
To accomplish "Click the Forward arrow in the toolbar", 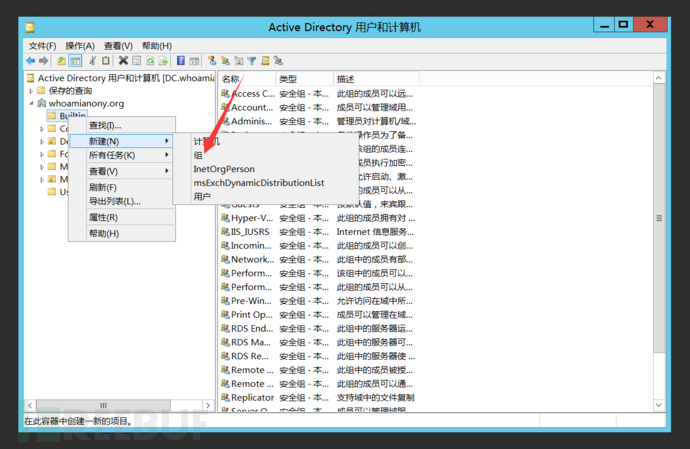I will coord(43,61).
